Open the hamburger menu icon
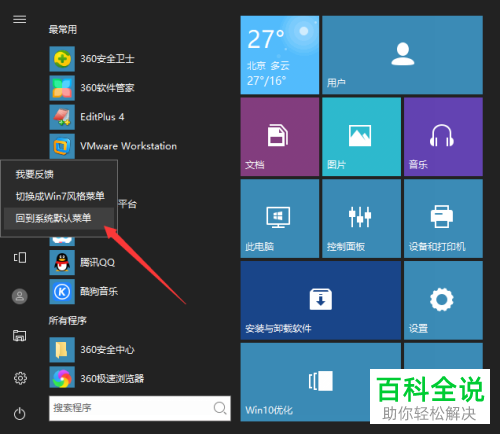The height and width of the screenshot is (434, 500). [20, 19]
